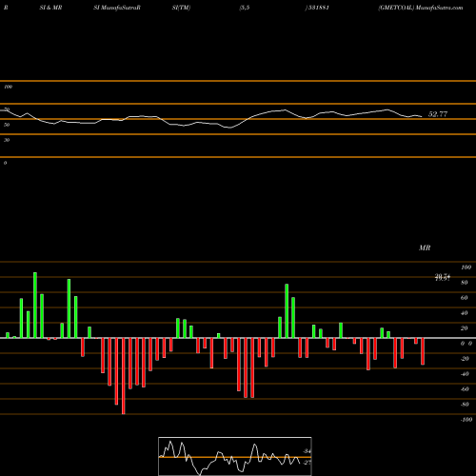Click the (GMETCOAL) MunafaSutra.com title text
Image resolution: width=476 pixels, height=476 pixels.
point(421,8)
